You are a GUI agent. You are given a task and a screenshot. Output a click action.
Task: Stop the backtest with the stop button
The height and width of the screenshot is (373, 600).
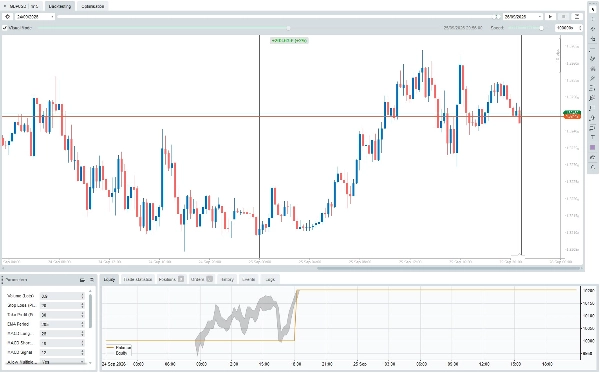point(563,16)
